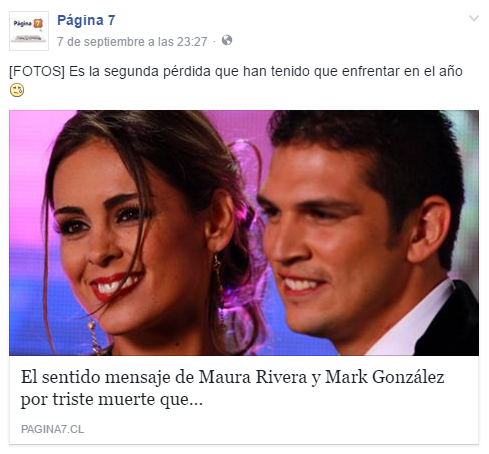Click the globe public audience icon
This screenshot has height=454, width=489.
[x=227, y=40]
